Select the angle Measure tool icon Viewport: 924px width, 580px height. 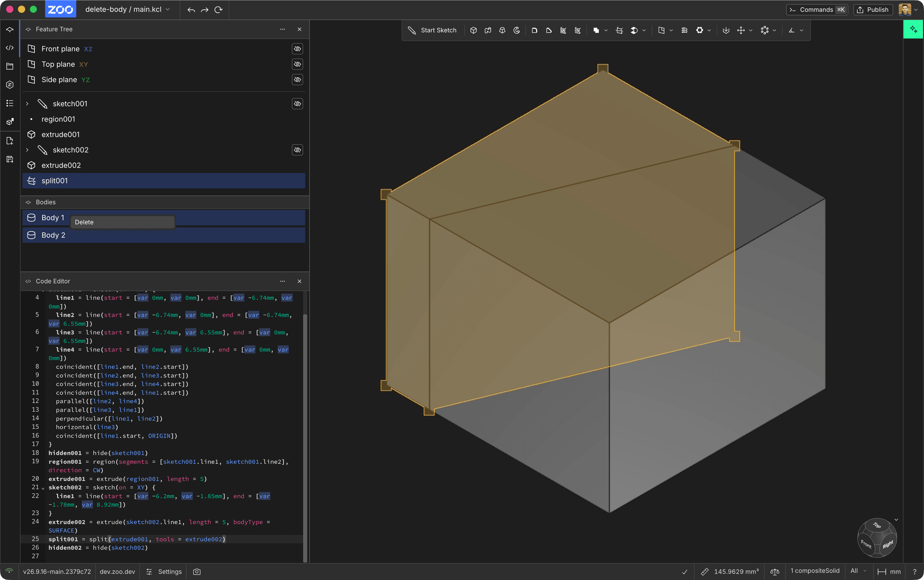click(792, 30)
